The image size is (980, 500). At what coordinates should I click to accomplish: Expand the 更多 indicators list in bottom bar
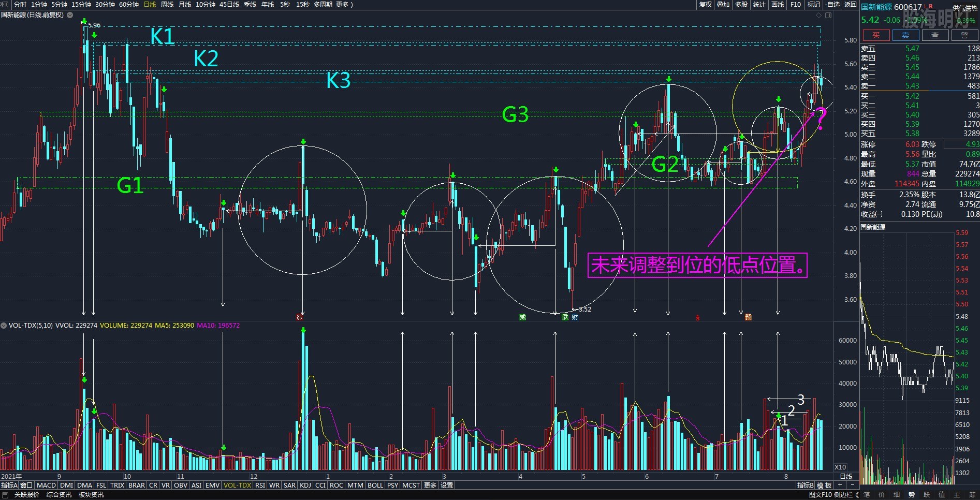click(x=430, y=486)
